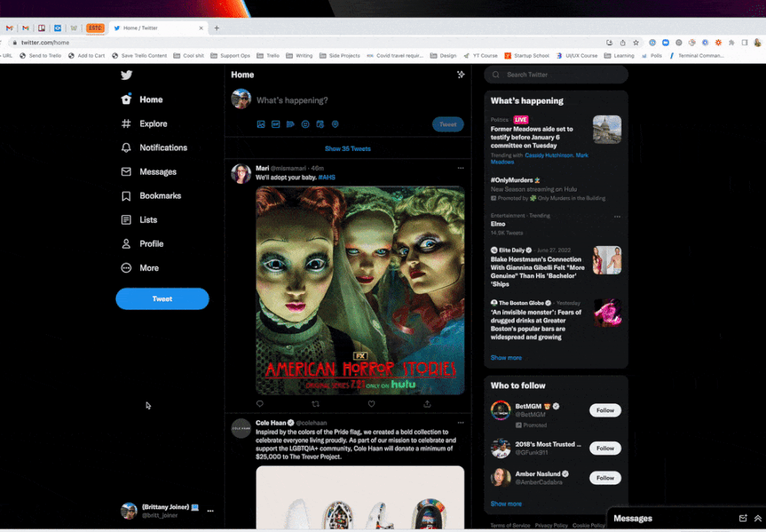Open Boston Globe invisible monster story
Screen dimensions: 766x532
[x=536, y=325]
